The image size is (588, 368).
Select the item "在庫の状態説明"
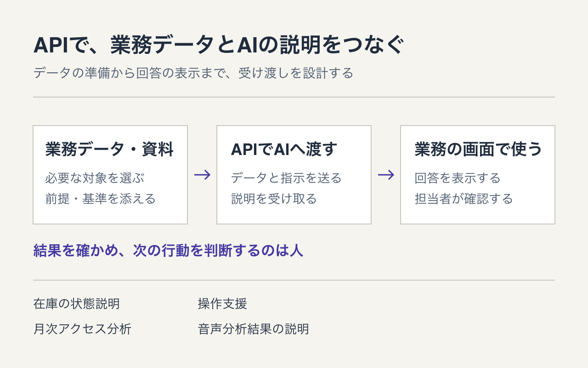pyautogui.click(x=77, y=304)
